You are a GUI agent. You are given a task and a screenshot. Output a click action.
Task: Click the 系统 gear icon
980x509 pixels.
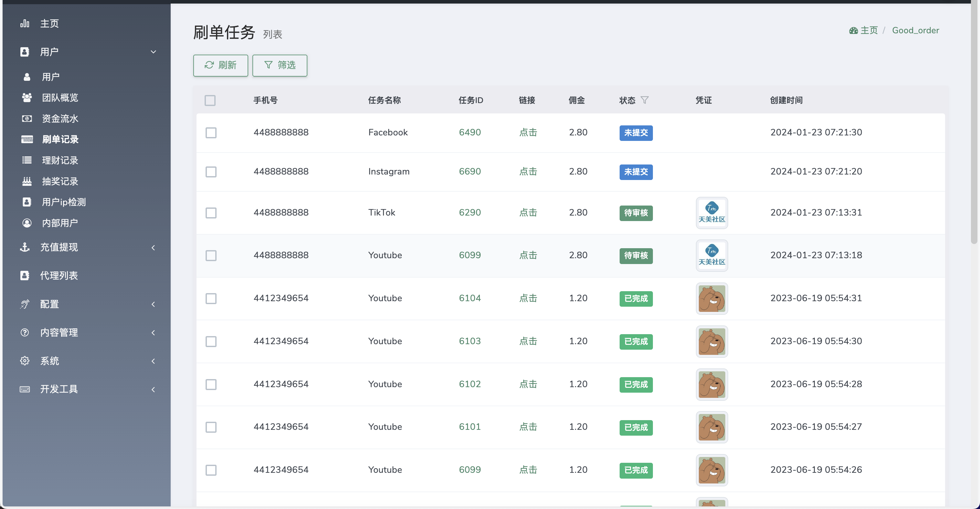tap(25, 361)
